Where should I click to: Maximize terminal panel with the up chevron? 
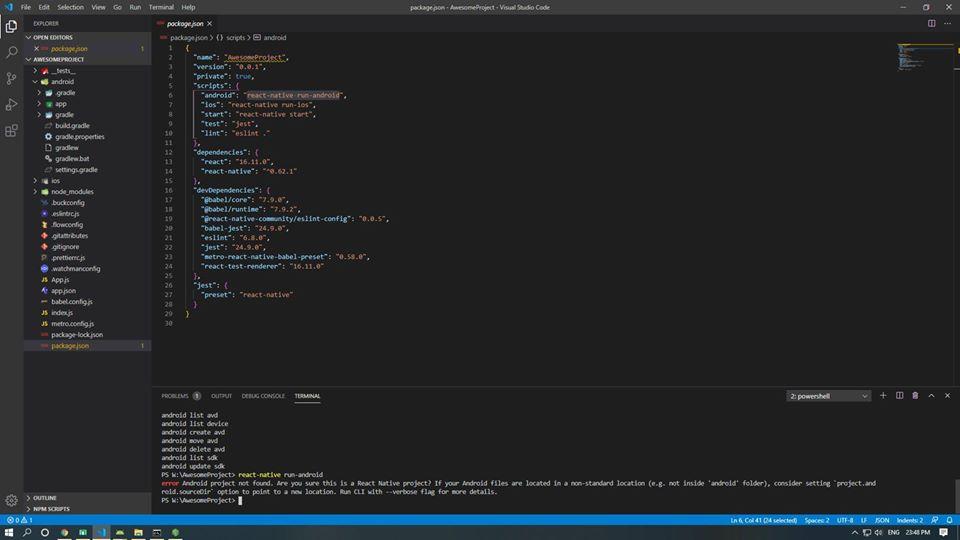[x=932, y=396]
